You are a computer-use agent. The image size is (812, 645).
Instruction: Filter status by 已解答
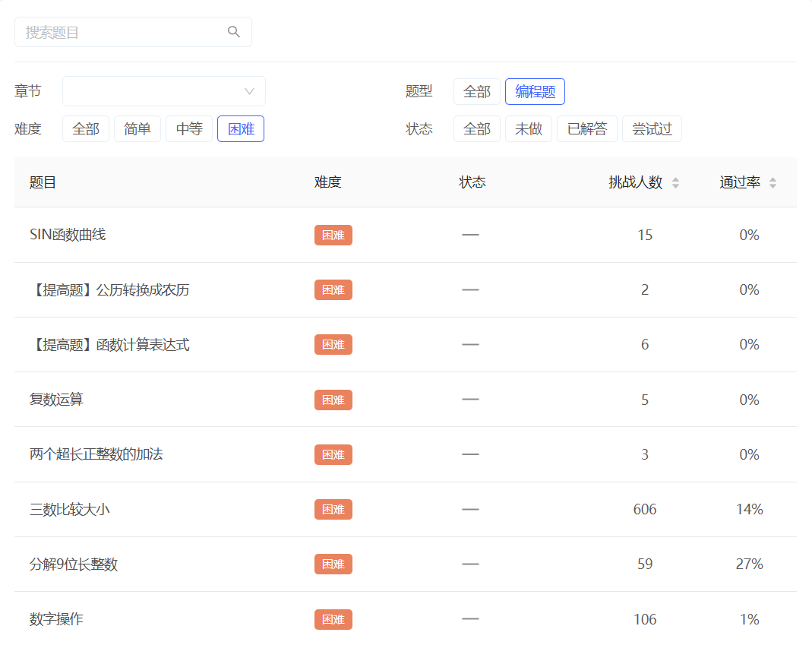587,129
